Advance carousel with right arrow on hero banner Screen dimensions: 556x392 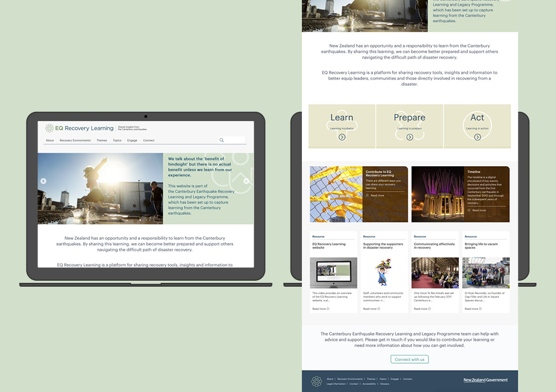click(246, 181)
